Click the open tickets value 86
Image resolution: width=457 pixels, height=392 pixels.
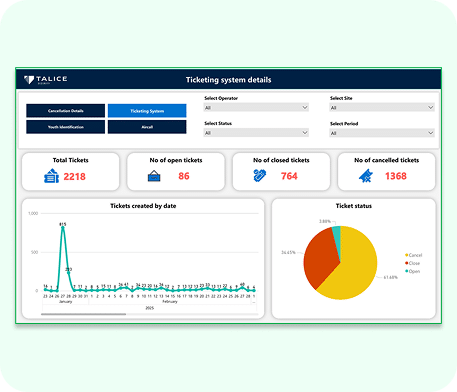pyautogui.click(x=184, y=176)
